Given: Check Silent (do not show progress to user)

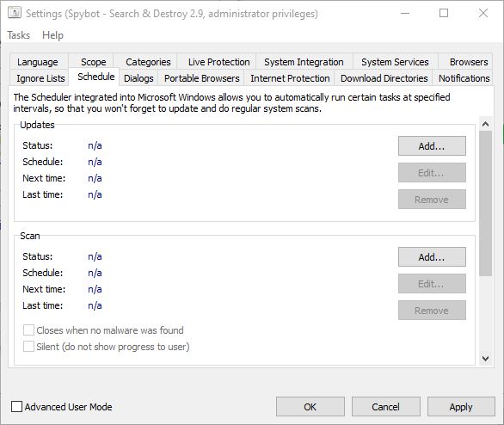Looking at the screenshot, I should (28, 347).
